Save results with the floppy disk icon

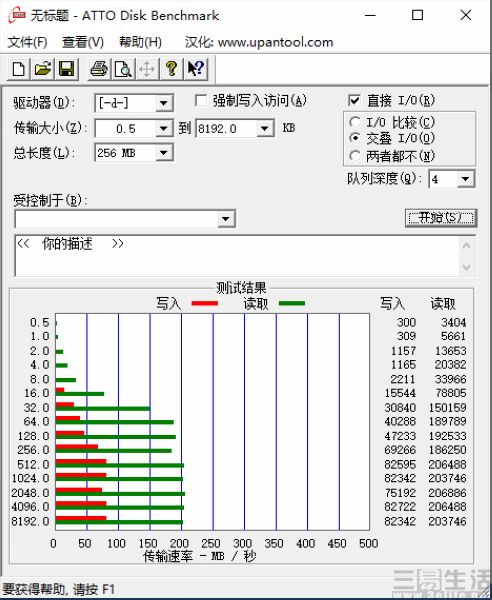pos(67,69)
